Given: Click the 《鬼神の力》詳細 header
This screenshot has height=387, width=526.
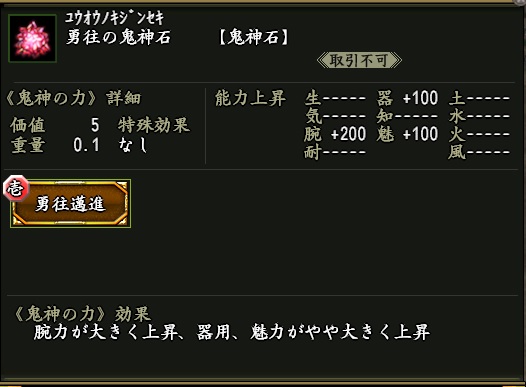Looking at the screenshot, I should coord(73,98).
